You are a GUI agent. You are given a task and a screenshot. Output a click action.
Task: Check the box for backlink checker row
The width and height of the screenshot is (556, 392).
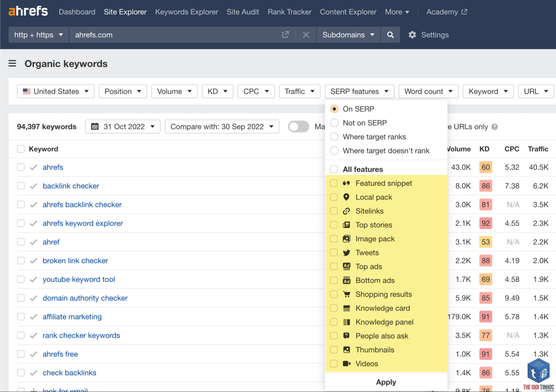21,186
